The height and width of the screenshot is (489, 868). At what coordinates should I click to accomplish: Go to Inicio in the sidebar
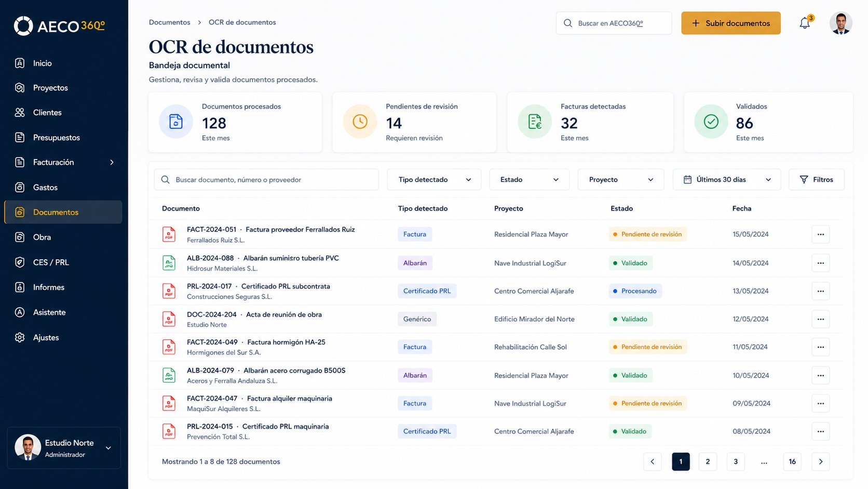point(63,63)
